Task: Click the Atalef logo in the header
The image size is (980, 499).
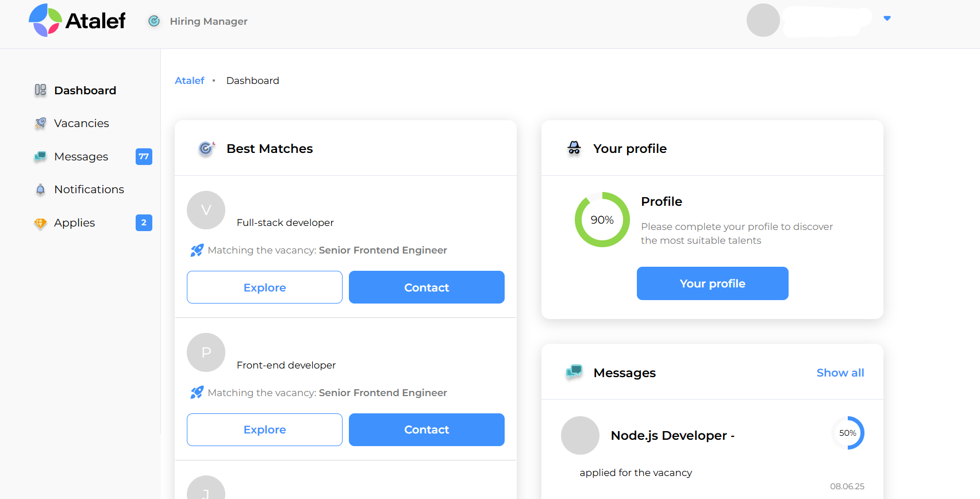Action: coord(77,21)
